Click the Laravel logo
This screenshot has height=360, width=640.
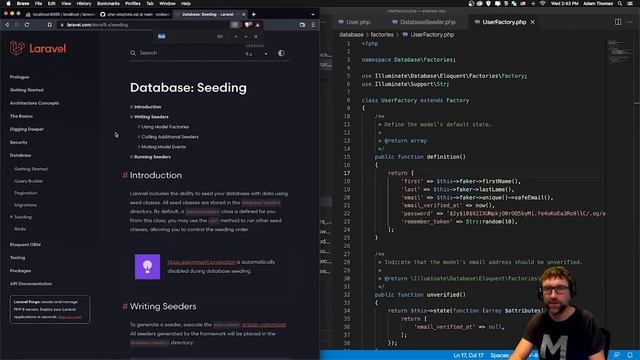(38, 48)
